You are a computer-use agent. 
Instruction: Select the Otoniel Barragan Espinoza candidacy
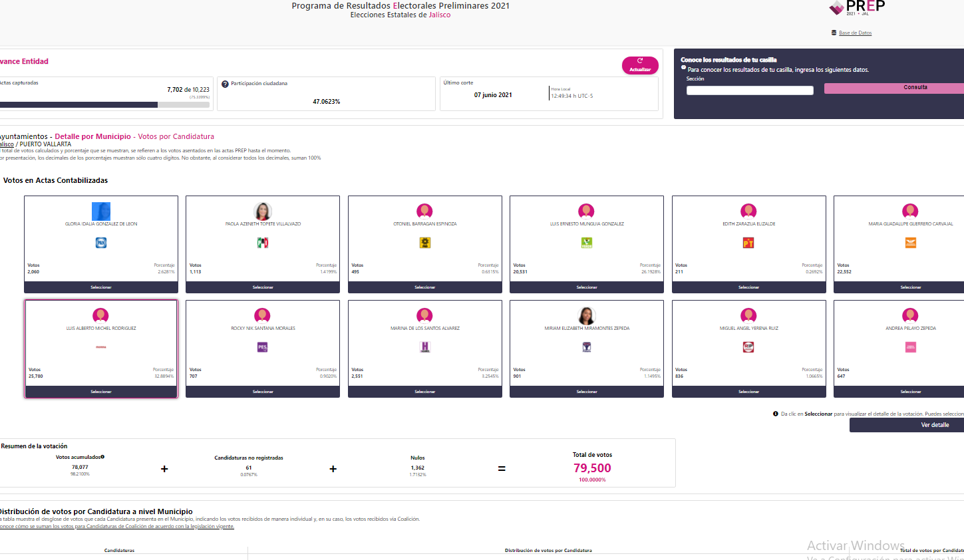[425, 287]
